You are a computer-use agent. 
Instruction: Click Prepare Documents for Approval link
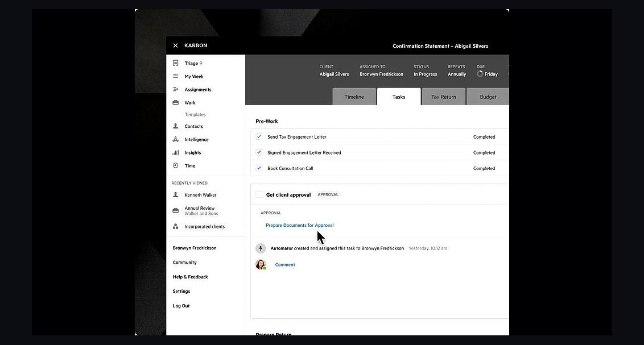(x=299, y=225)
